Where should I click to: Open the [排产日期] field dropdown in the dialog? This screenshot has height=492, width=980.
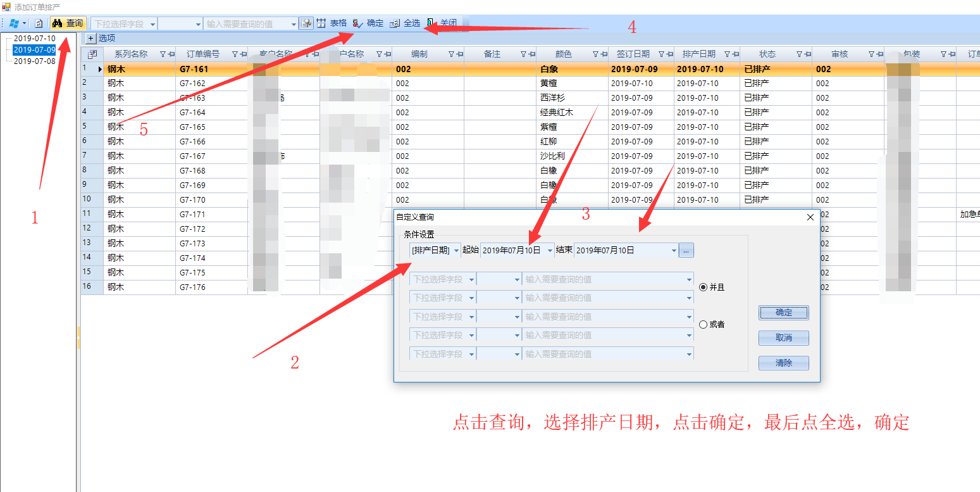coord(457,251)
